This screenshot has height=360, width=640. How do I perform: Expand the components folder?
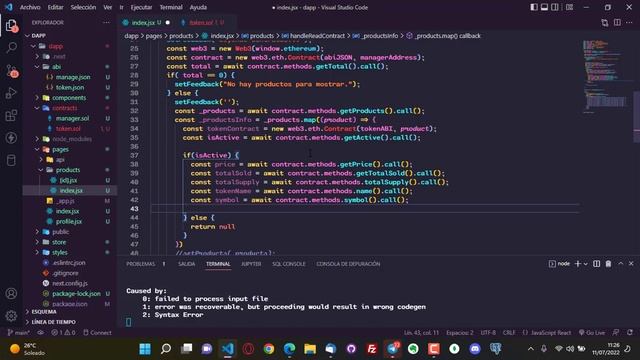point(69,98)
